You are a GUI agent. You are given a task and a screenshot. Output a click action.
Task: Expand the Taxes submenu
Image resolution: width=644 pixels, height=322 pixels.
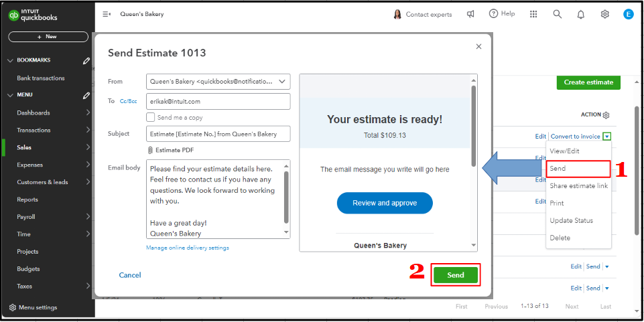(x=88, y=287)
